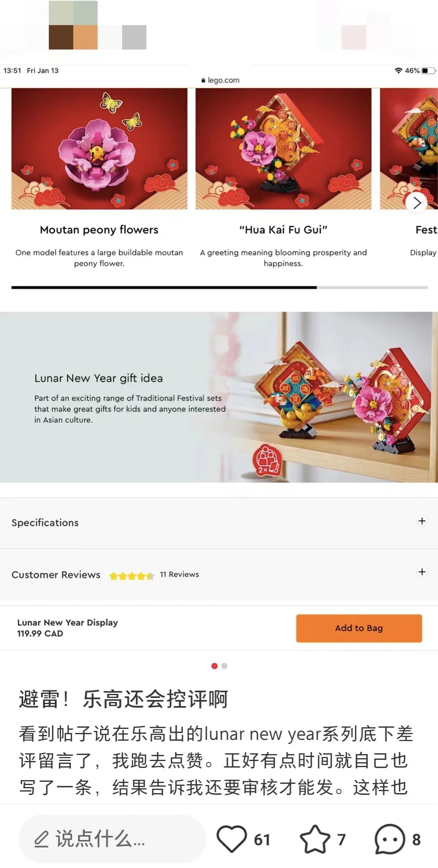The image size is (438, 868).
Task: Tap the Wi-Fi status icon
Action: 399,70
